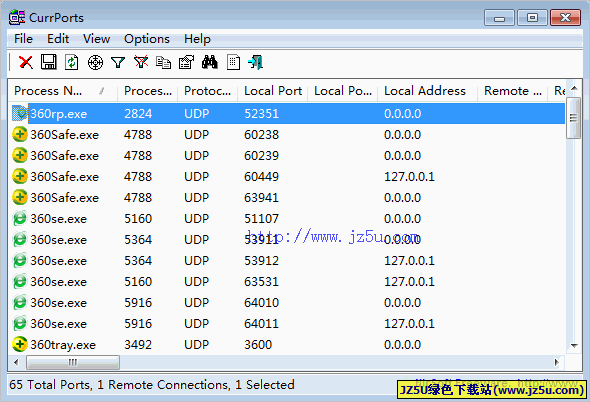Click the 360tray.exe process icon
590x402 pixels.
tap(20, 344)
